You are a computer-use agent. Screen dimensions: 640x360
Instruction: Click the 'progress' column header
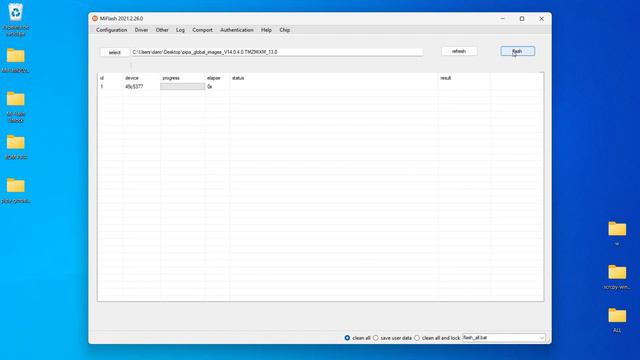pos(171,78)
